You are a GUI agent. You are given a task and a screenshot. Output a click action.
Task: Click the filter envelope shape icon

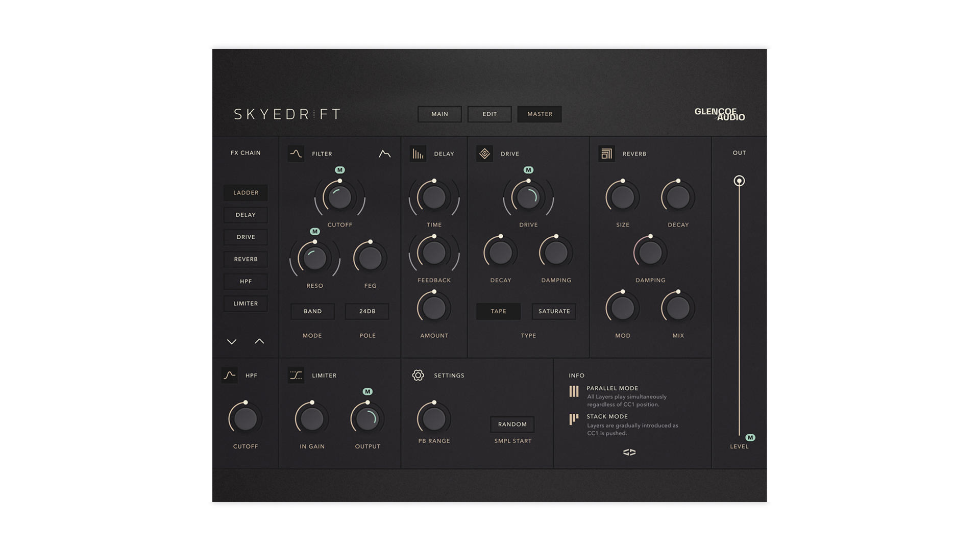(385, 154)
